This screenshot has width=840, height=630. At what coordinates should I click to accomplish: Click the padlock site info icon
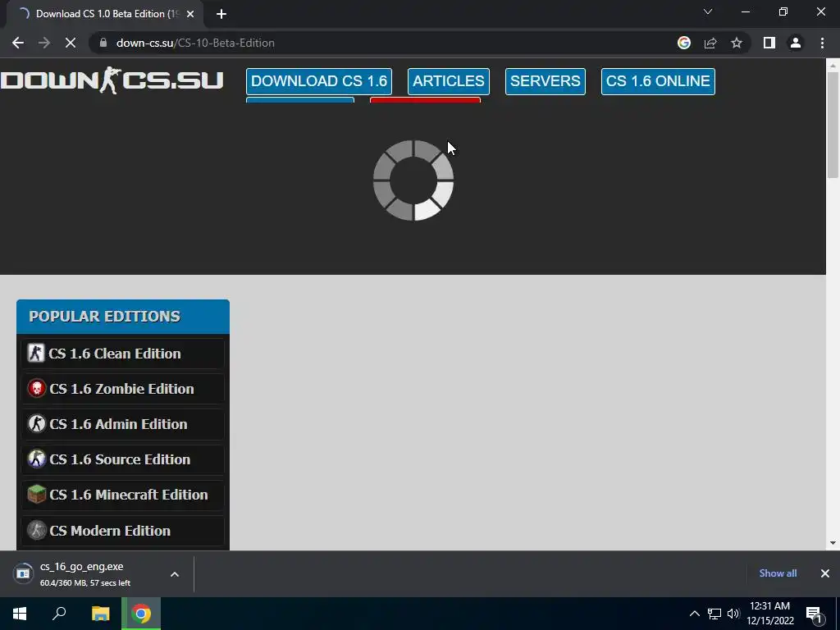[103, 43]
